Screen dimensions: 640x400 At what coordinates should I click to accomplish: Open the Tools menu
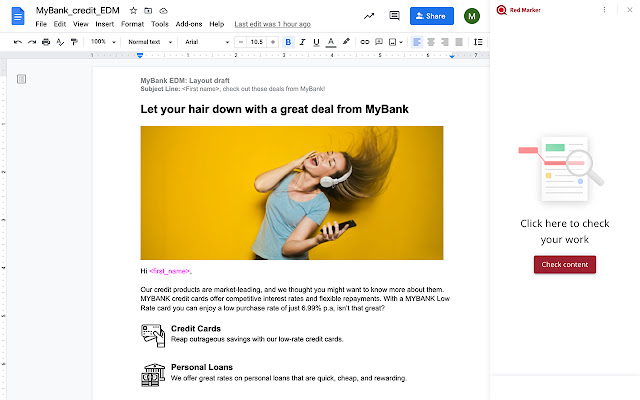(160, 24)
